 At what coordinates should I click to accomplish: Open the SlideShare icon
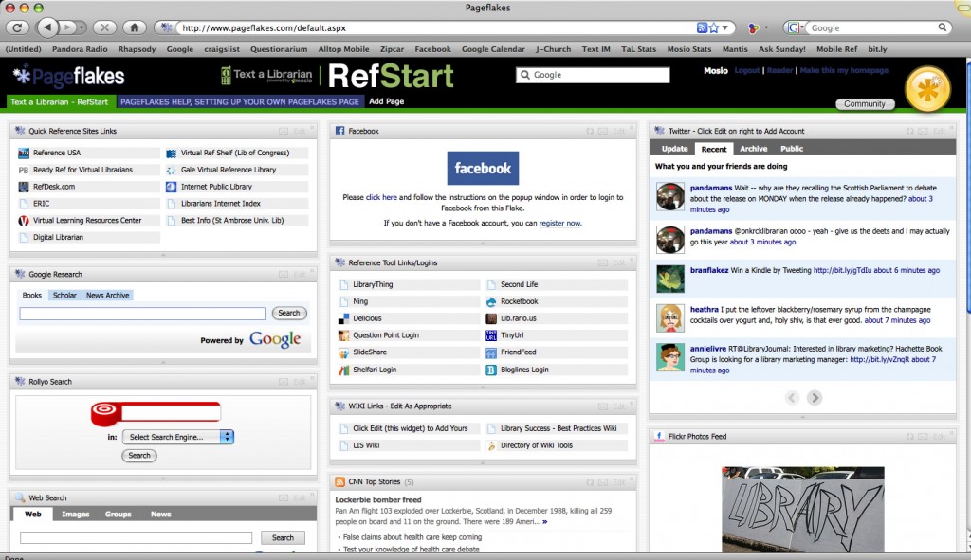point(343,352)
